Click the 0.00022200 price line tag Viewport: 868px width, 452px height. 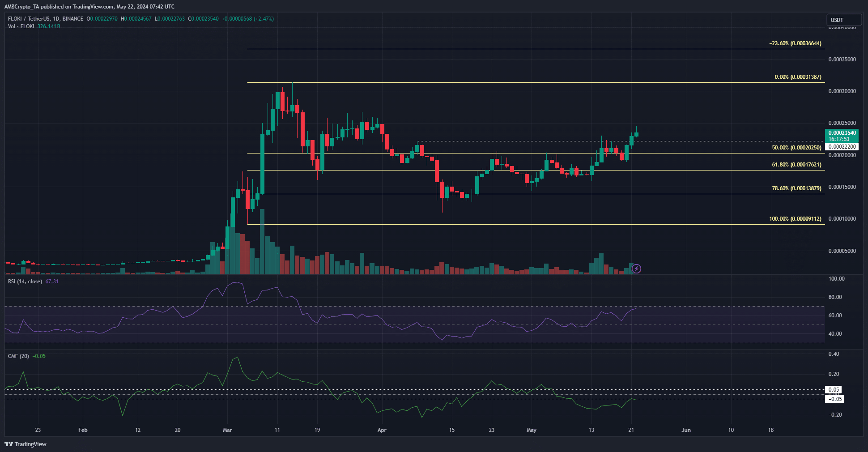pyautogui.click(x=842, y=147)
